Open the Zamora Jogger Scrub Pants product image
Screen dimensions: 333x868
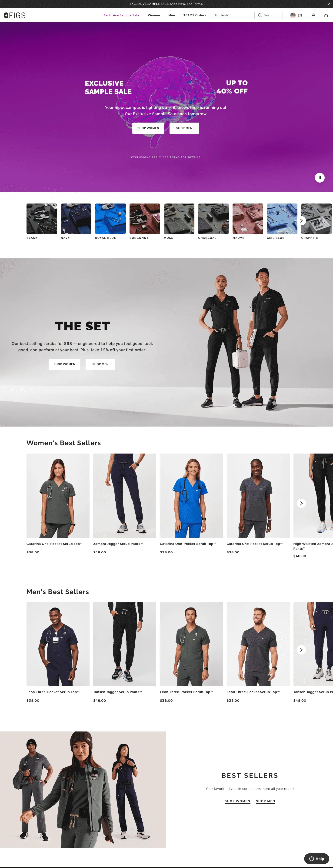(125, 495)
